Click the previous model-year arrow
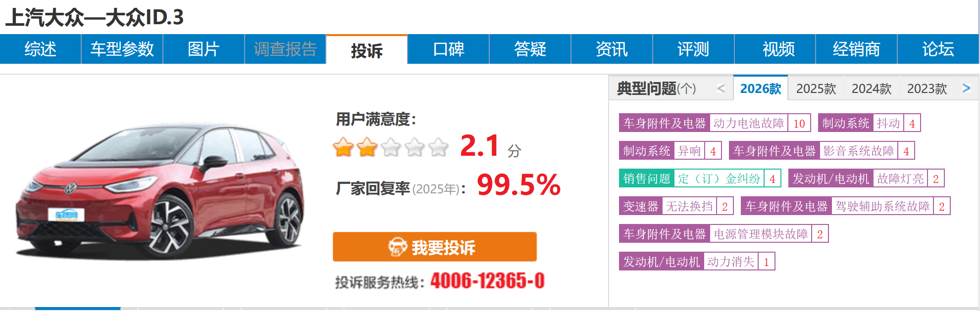Screen dimensions: 980x311 (721, 89)
